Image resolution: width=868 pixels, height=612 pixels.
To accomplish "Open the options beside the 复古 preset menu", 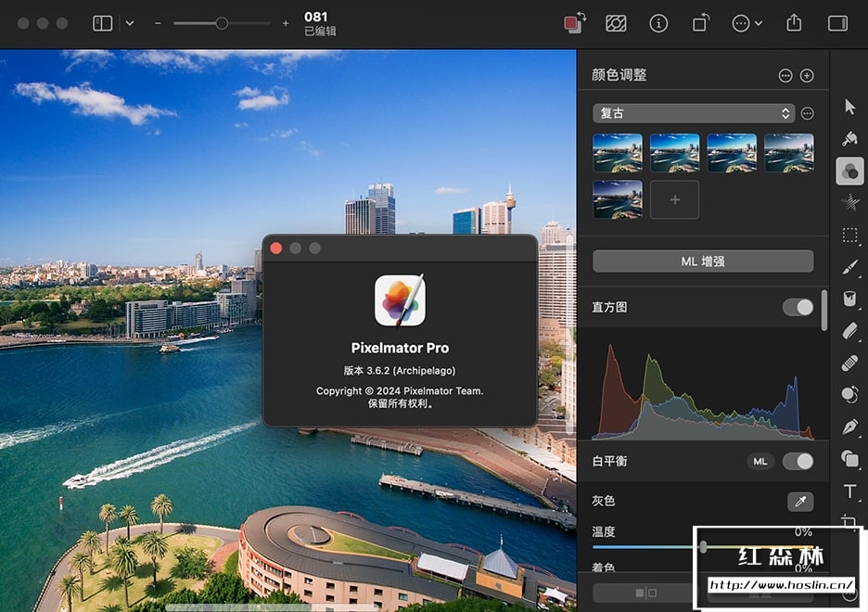I will [x=808, y=113].
